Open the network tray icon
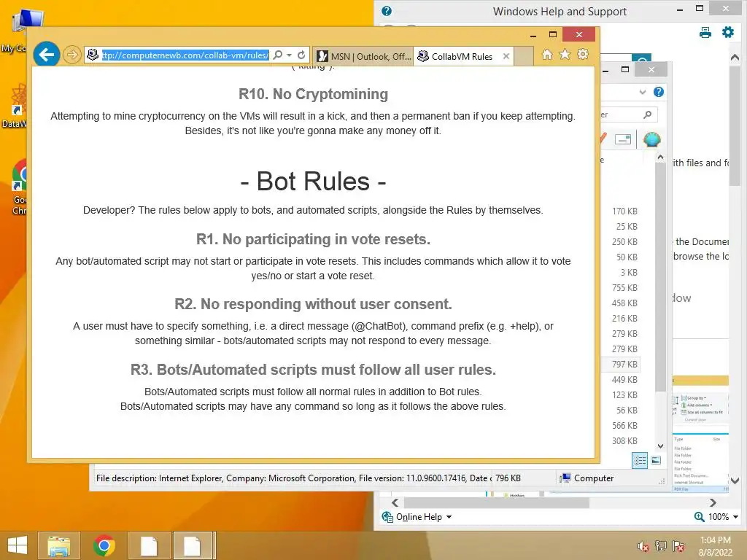 pos(660,546)
